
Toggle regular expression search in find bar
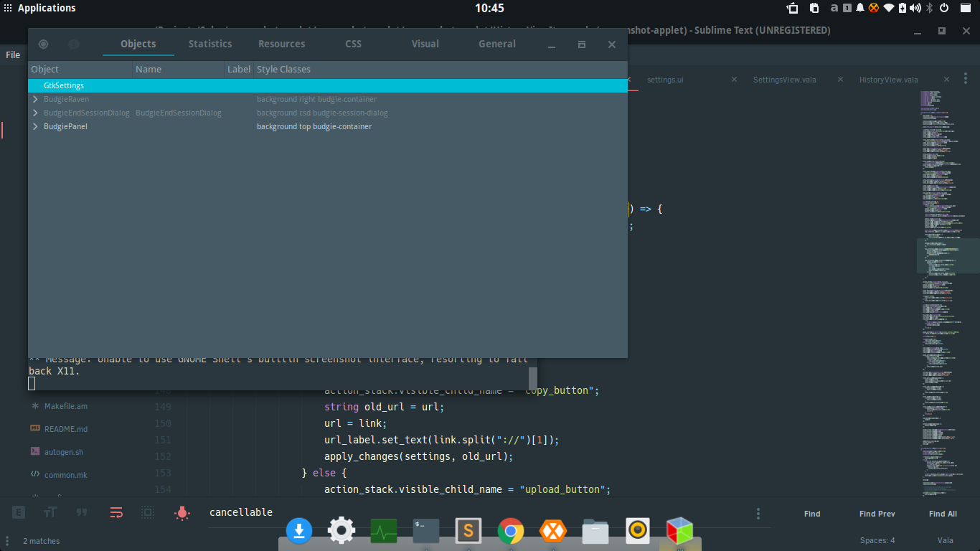click(19, 512)
